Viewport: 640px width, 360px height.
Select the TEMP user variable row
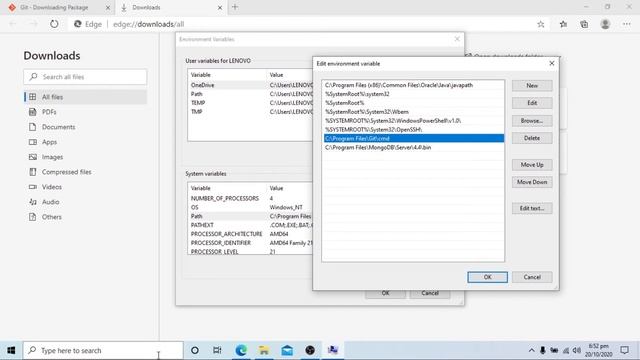(x=250, y=103)
